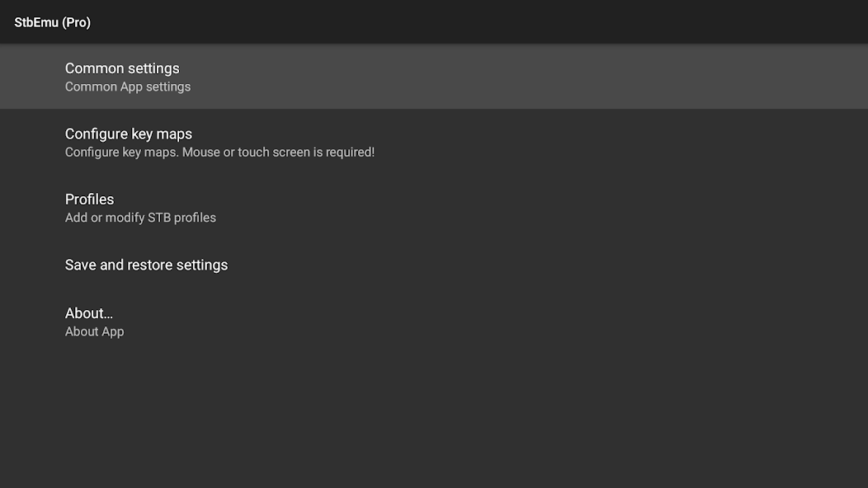The width and height of the screenshot is (868, 488).
Task: Activate Save and restore settings row
Action: [146, 265]
